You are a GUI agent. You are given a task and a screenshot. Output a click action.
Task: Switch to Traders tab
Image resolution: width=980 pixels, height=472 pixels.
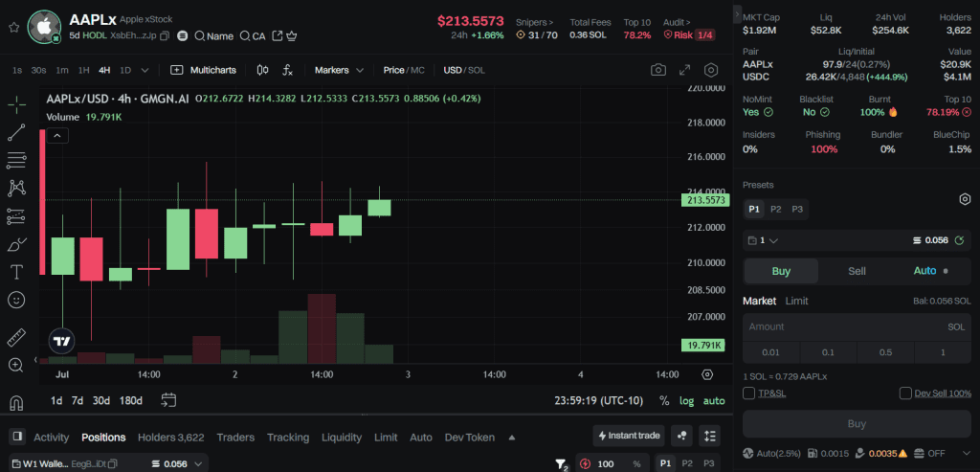(x=235, y=437)
